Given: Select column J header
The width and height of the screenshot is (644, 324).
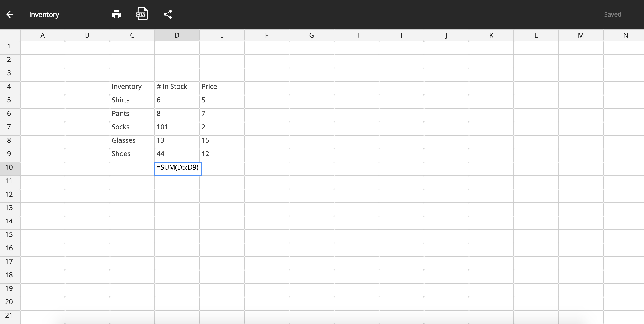Looking at the screenshot, I should click(446, 35).
